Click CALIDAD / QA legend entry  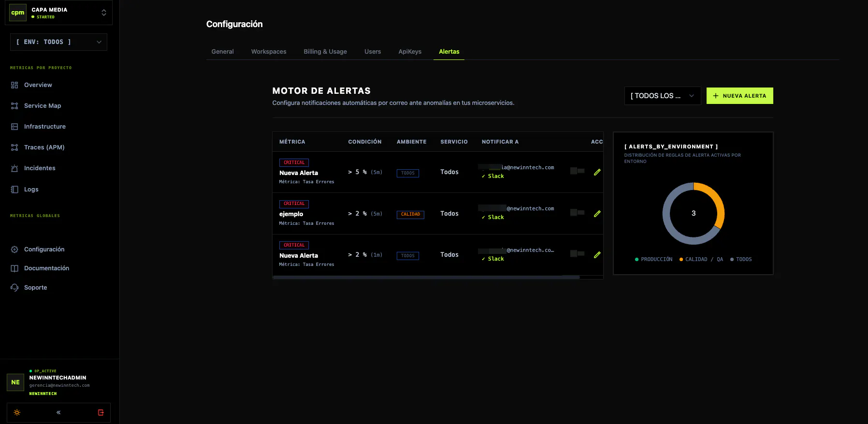[x=701, y=260]
